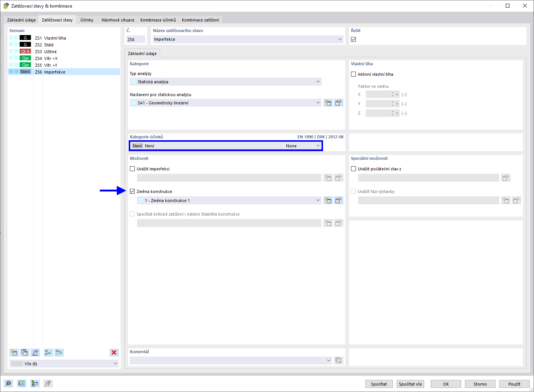
Task: Select ZS2 Stálé in the list
Action: click(x=64, y=44)
